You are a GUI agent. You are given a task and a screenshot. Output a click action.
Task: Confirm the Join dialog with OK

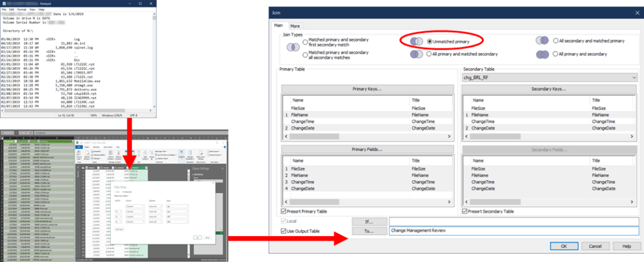point(563,246)
